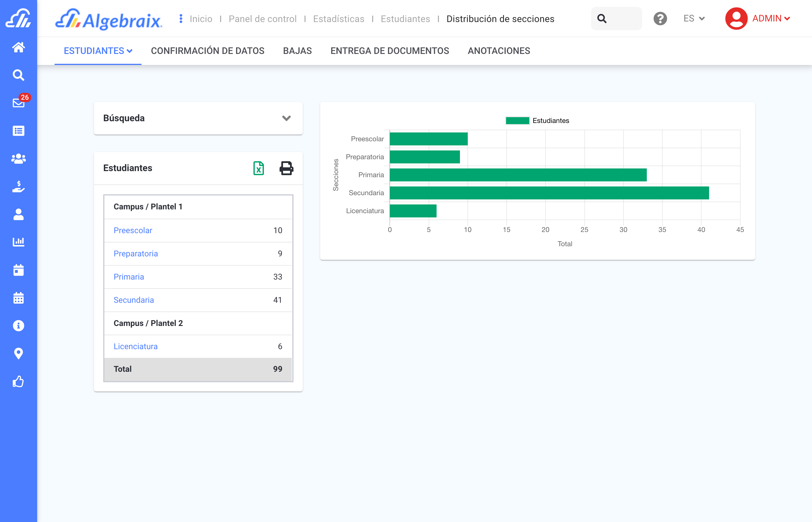
Task: Click the thumbs up sidebar icon
Action: tap(19, 381)
